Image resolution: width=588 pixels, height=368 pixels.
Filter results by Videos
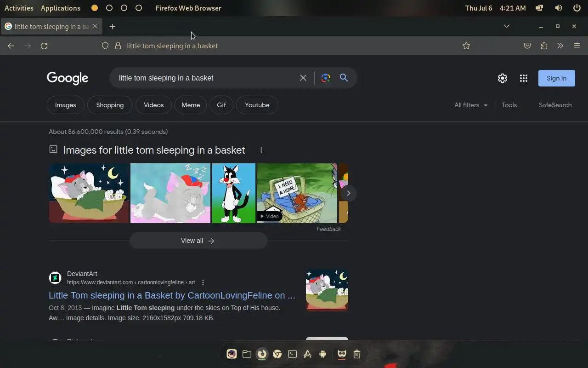coord(153,105)
